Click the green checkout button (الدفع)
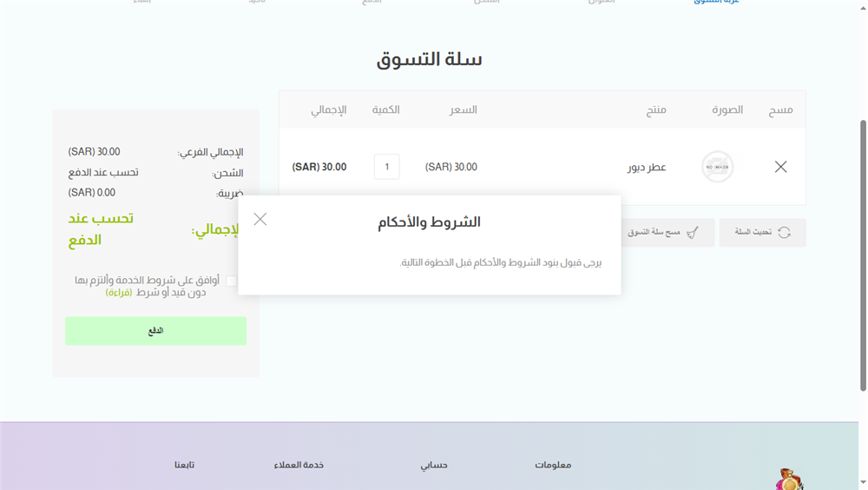 pyautogui.click(x=155, y=331)
